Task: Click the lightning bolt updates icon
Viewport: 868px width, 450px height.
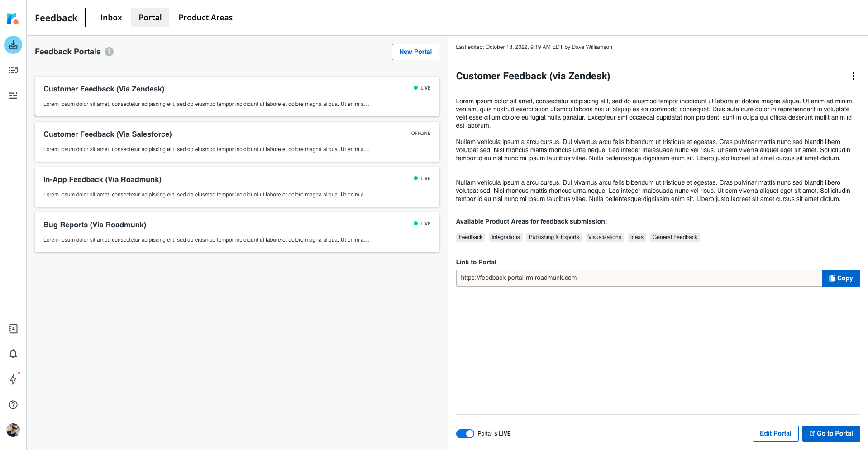Action: [x=13, y=379]
